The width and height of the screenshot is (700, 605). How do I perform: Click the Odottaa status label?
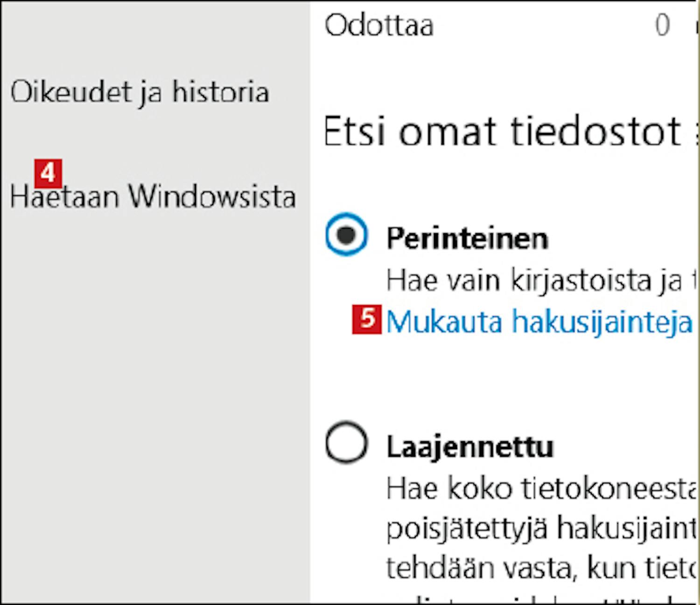point(379,25)
